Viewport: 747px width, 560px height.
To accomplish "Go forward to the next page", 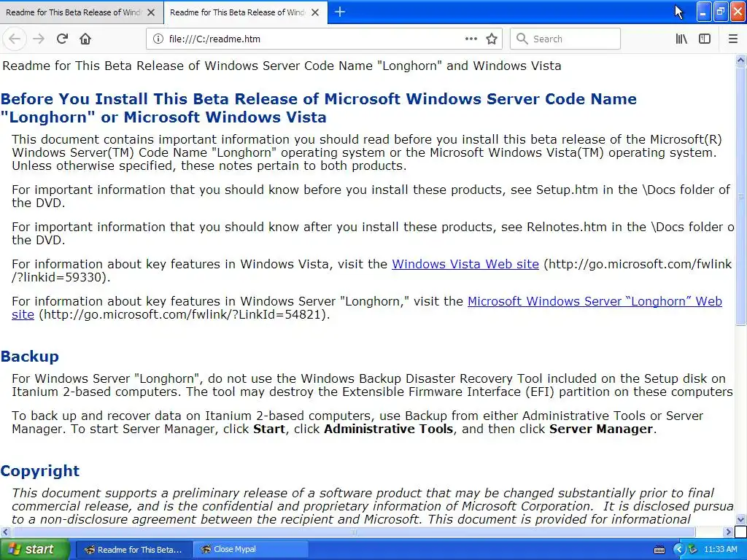I will click(39, 39).
